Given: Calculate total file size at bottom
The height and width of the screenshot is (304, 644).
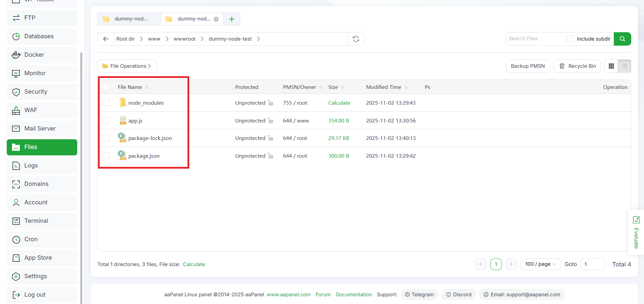Looking at the screenshot, I should [x=194, y=264].
